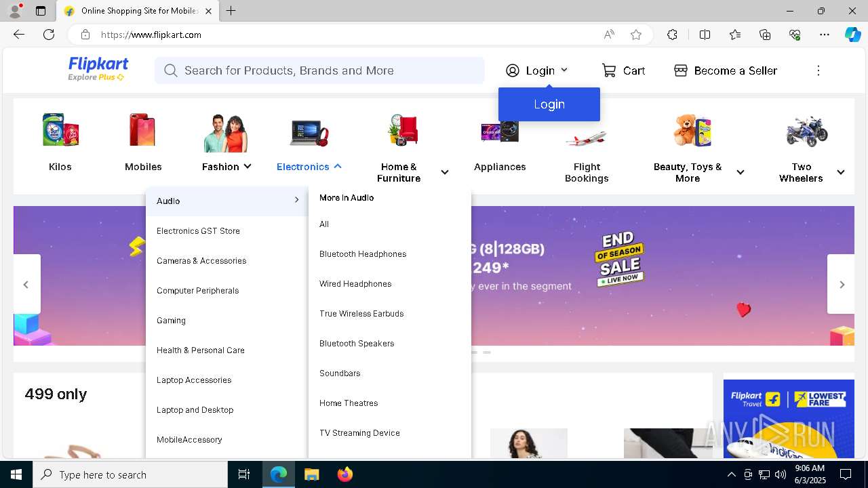Image resolution: width=868 pixels, height=488 pixels.
Task: Expand the Audio submenu arrow
Action: pos(296,200)
